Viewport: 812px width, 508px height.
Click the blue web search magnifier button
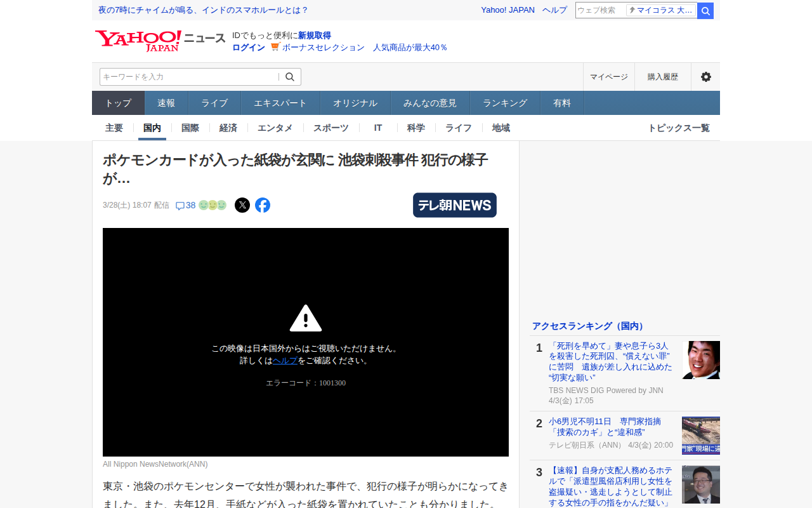click(x=705, y=11)
